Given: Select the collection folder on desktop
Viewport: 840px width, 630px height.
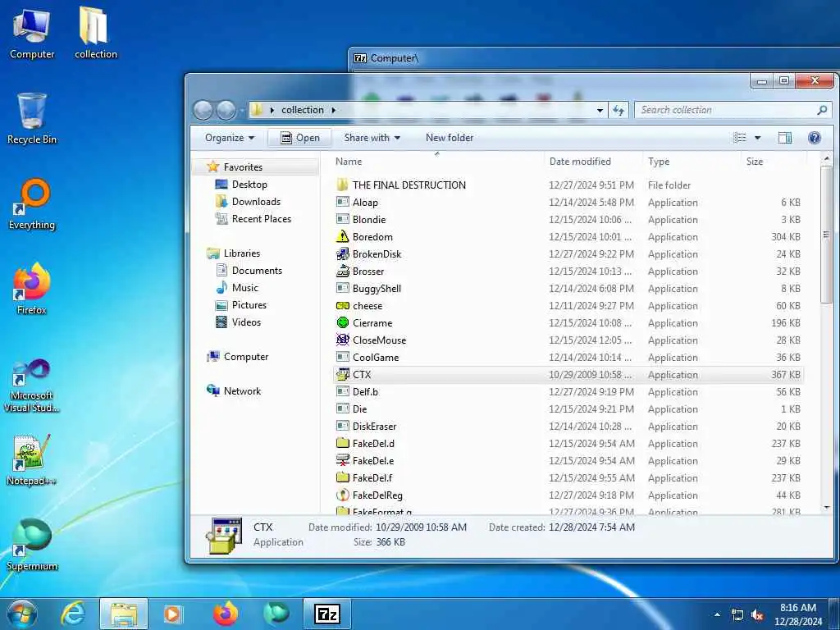Looking at the screenshot, I should [95, 33].
